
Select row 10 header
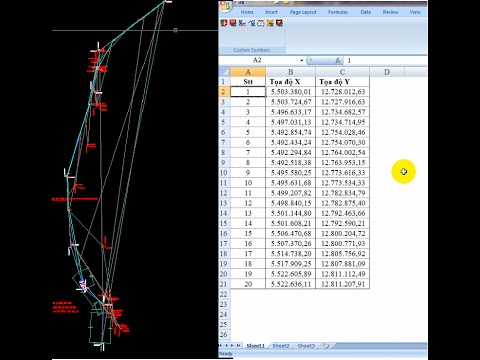pos(224,173)
